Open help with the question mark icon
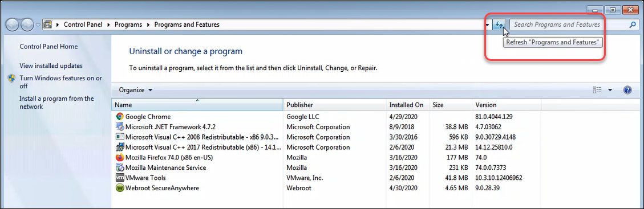Screen dimensions: 644x209 (x=627, y=90)
